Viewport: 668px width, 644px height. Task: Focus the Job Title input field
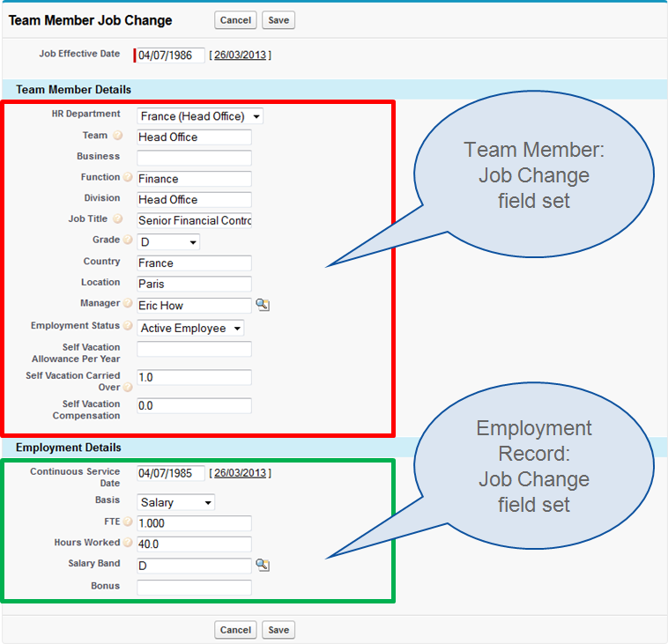click(x=194, y=220)
